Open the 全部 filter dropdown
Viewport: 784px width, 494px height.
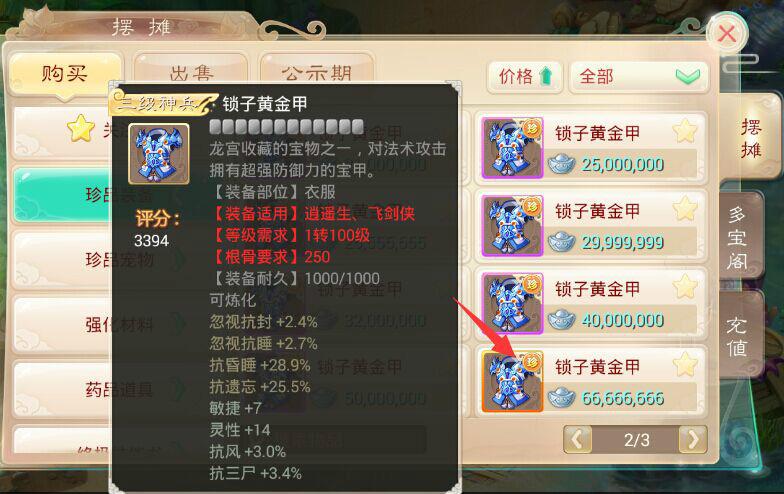click(639, 77)
